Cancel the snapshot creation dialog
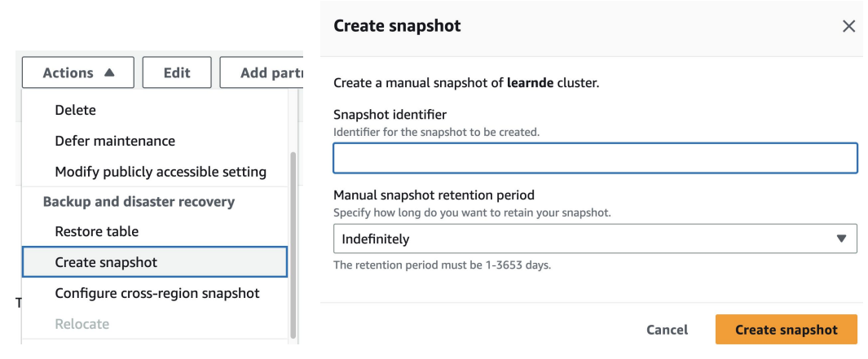 click(667, 330)
